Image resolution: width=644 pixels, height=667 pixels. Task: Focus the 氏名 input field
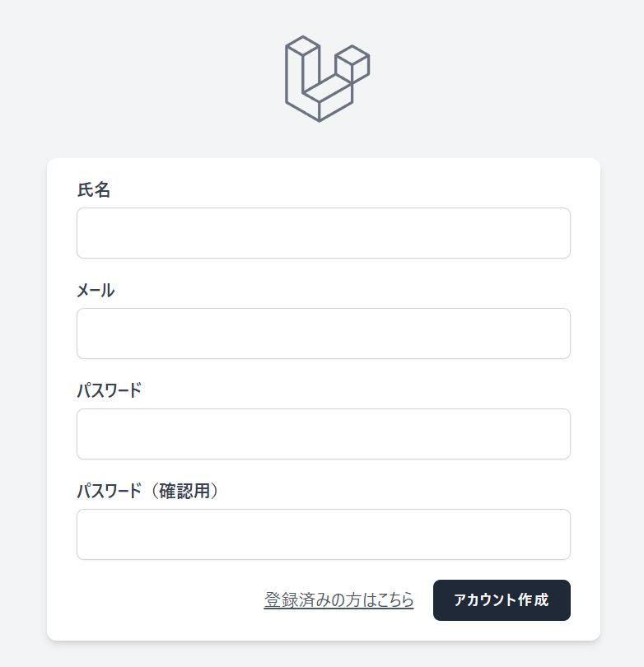point(323,233)
